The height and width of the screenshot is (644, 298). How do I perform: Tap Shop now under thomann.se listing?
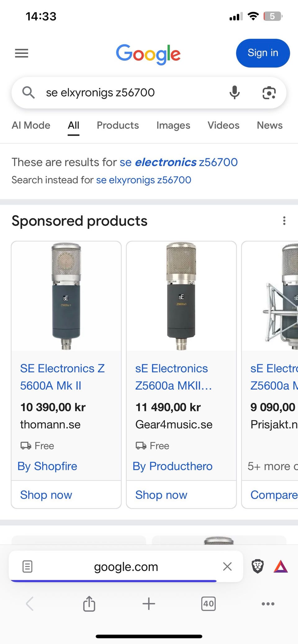(x=46, y=495)
